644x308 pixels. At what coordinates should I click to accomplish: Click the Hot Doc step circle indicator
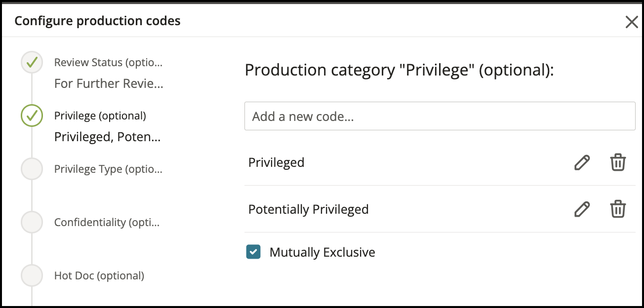click(x=32, y=275)
